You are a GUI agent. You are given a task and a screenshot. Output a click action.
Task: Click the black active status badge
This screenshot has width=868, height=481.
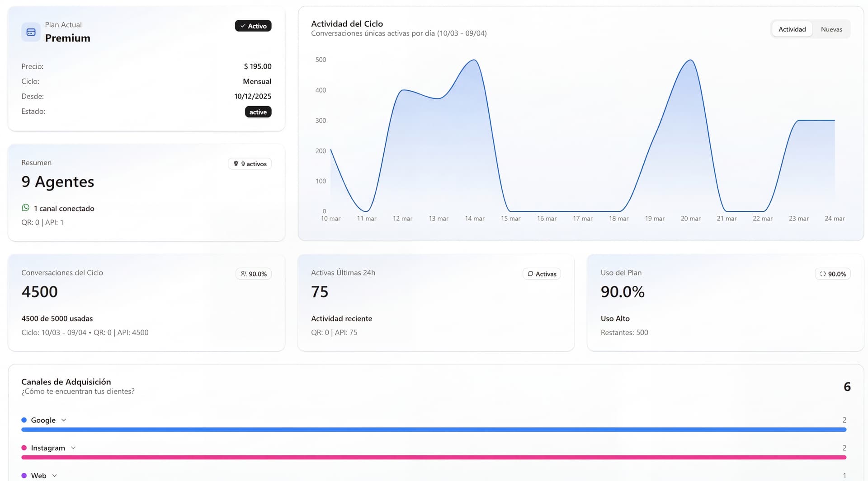(258, 112)
